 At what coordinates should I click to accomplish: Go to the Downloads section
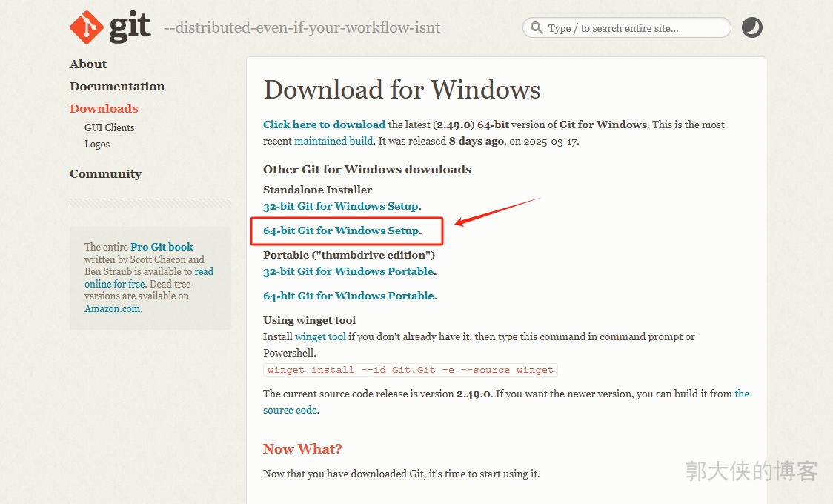[104, 108]
